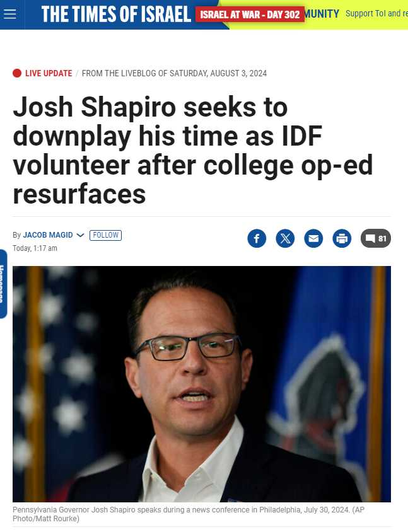Open the Community section link
The width and height of the screenshot is (408, 532).
[x=322, y=13]
